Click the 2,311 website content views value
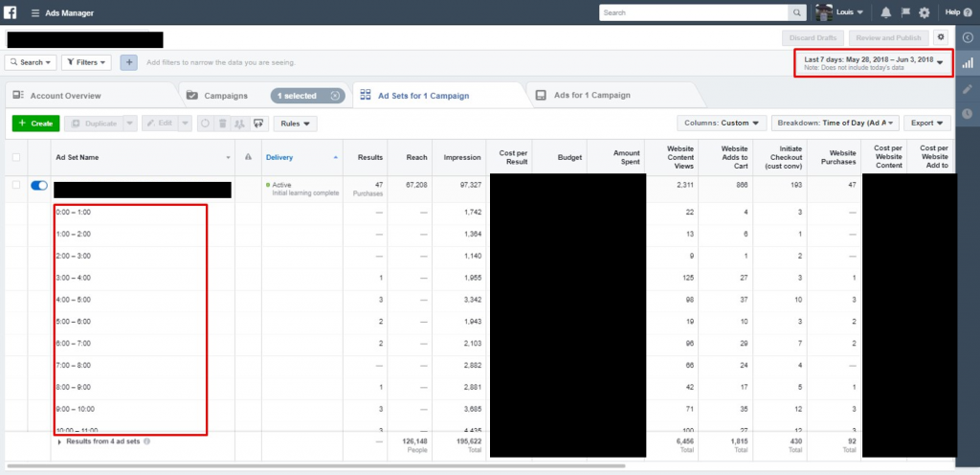Image resolution: width=980 pixels, height=475 pixels. pyautogui.click(x=685, y=185)
